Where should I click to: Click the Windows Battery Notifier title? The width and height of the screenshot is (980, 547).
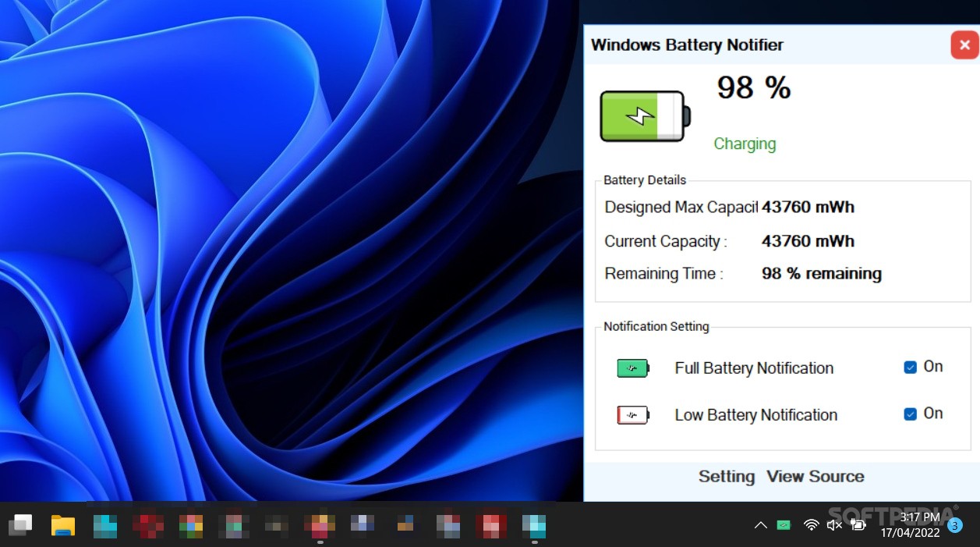click(x=687, y=45)
